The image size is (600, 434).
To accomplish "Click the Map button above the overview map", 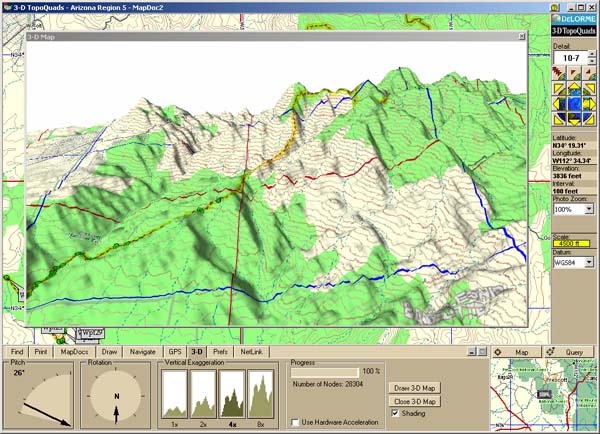I will (516, 352).
